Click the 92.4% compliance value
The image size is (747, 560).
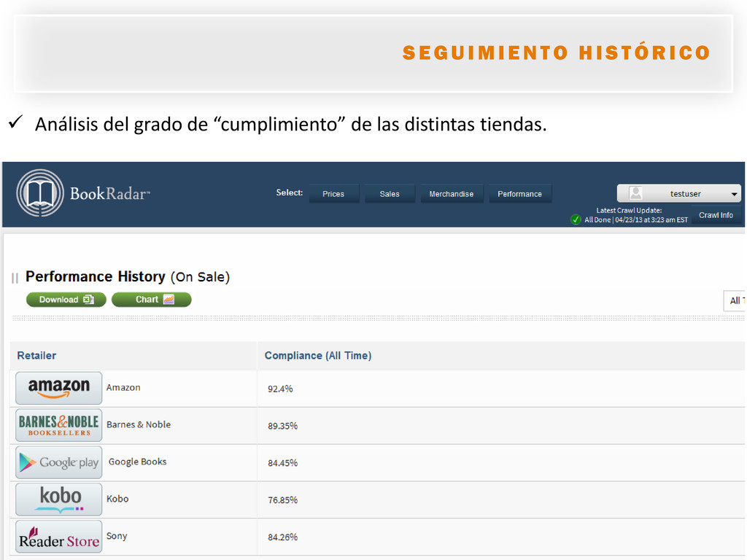pos(280,389)
